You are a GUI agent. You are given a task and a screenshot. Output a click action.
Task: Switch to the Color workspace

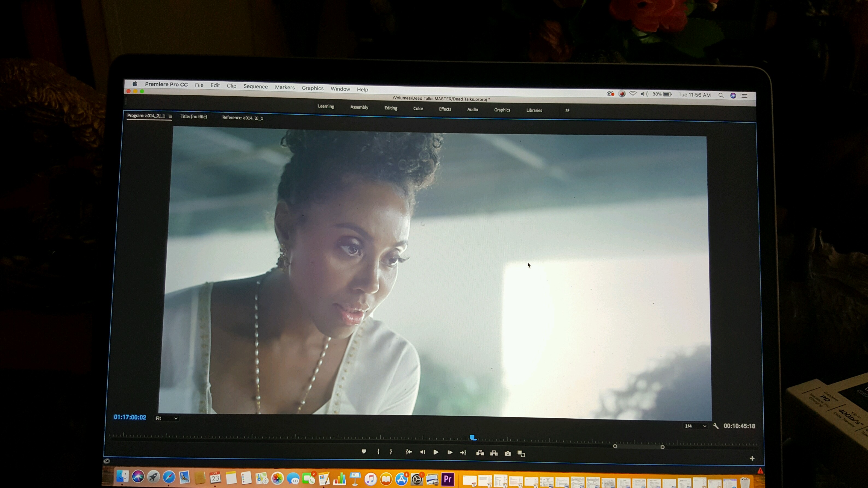click(x=418, y=108)
